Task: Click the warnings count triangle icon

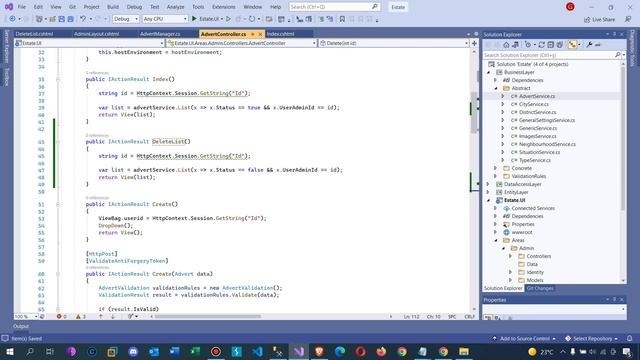Action: click(78, 316)
